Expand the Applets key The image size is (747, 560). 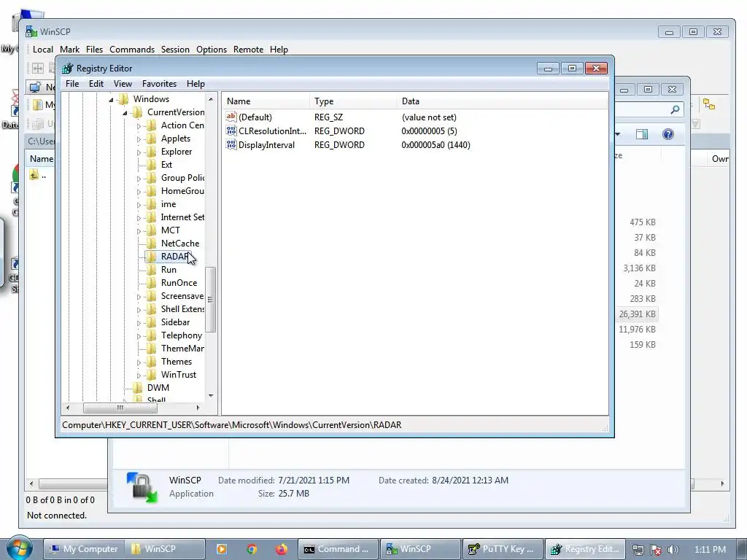tap(139, 139)
